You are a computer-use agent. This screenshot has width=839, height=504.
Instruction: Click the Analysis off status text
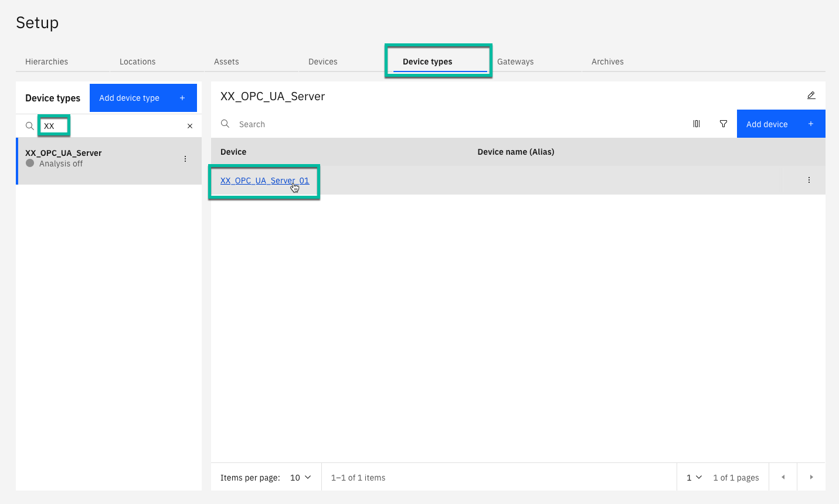[x=61, y=164]
